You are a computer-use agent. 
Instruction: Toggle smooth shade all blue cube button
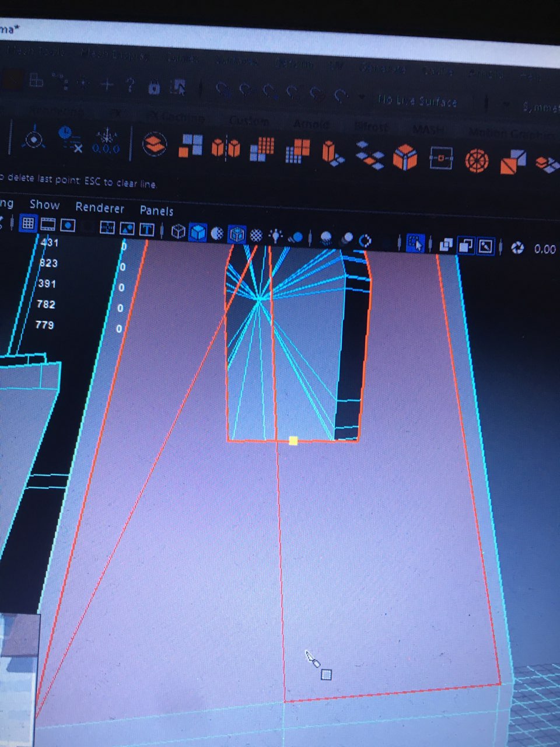(198, 232)
